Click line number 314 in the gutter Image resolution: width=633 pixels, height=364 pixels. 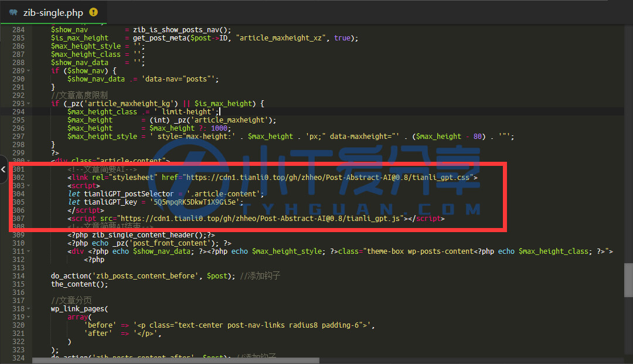pyautogui.click(x=18, y=276)
